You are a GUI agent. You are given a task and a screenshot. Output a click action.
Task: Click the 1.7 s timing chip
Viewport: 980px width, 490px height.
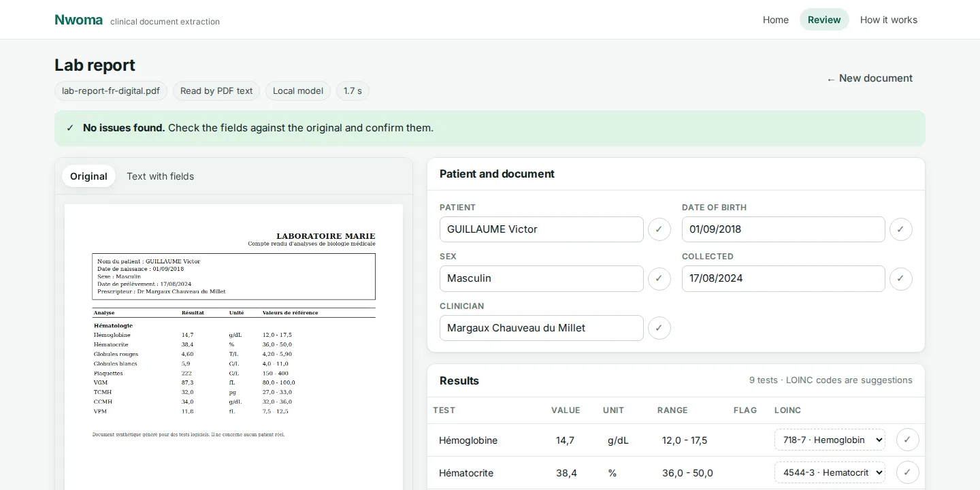point(353,91)
